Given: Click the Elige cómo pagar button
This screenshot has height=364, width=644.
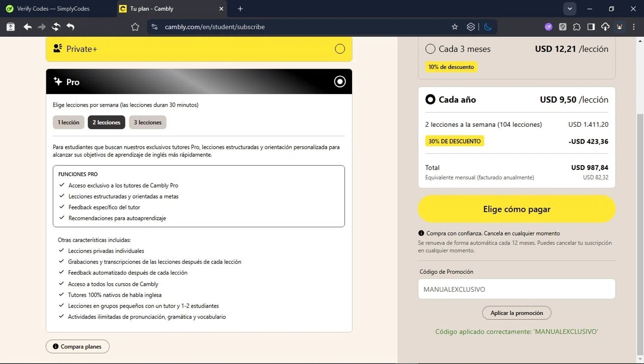Looking at the screenshot, I should tap(516, 209).
